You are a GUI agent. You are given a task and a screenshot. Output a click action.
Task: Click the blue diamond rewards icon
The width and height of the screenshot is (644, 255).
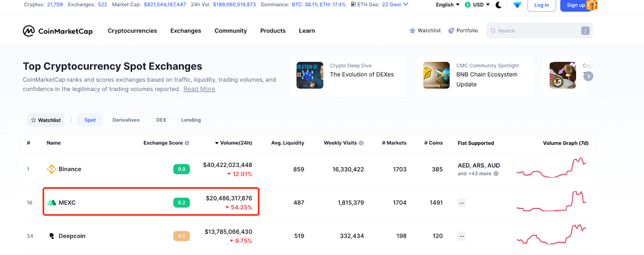click(x=517, y=5)
